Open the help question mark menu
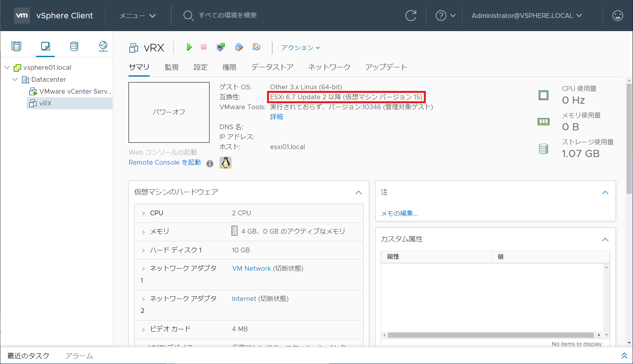This screenshot has width=633, height=364. (445, 16)
